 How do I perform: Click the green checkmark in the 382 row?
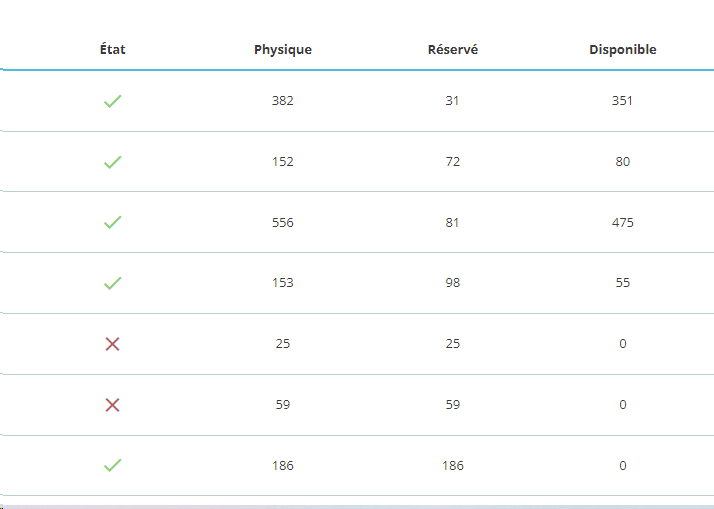(113, 101)
